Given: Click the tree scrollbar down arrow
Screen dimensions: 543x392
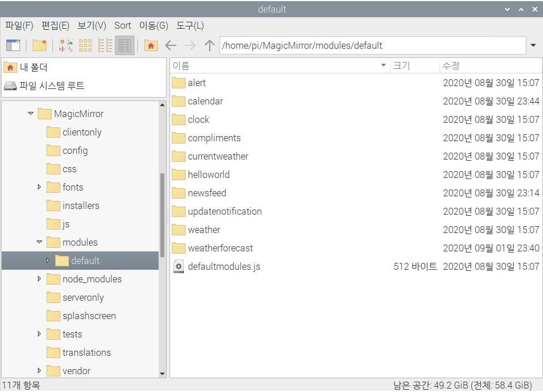Looking at the screenshot, I should tap(163, 374).
